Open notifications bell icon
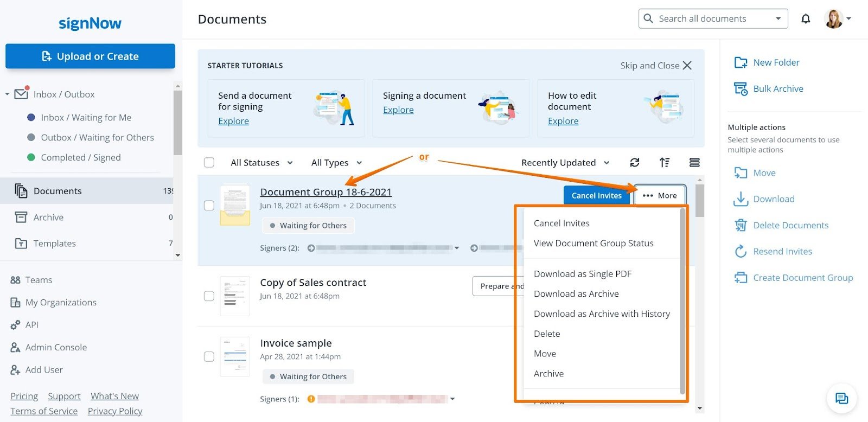 tap(806, 19)
